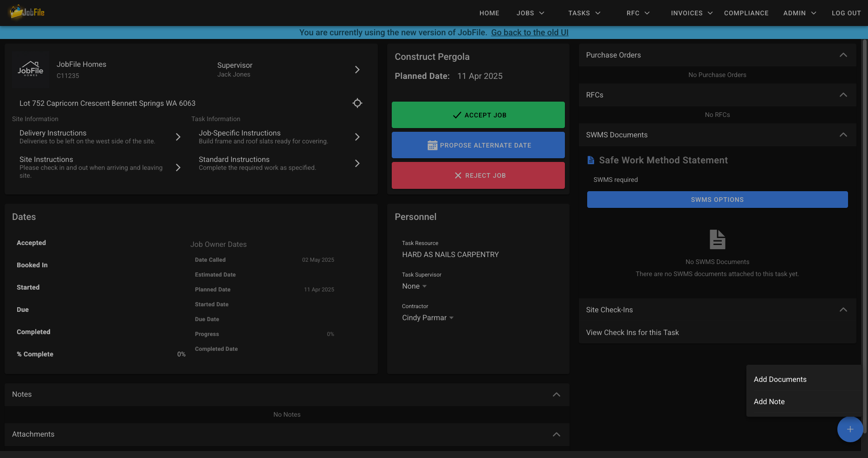Click the job number 'C11235'
Screen dimensions: 868x458
click(x=68, y=76)
